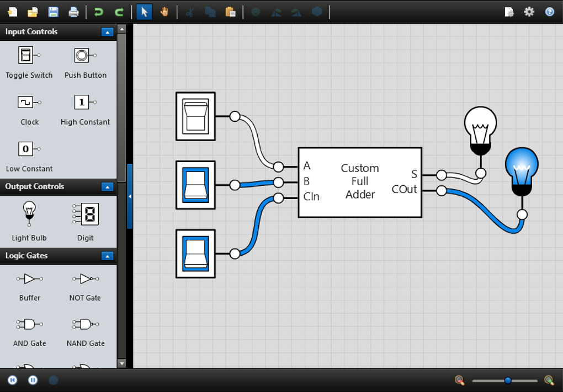Open the help question mark
The width and height of the screenshot is (563, 392).
549,12
